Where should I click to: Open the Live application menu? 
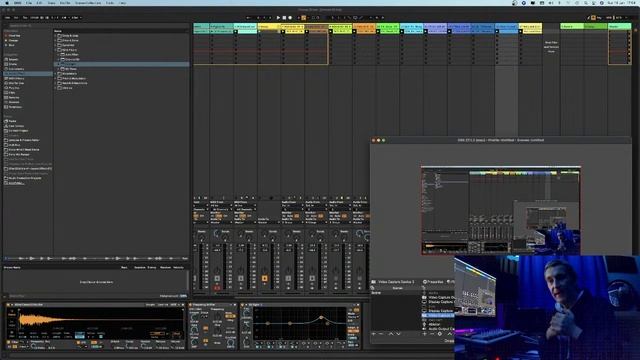click(18, 3)
